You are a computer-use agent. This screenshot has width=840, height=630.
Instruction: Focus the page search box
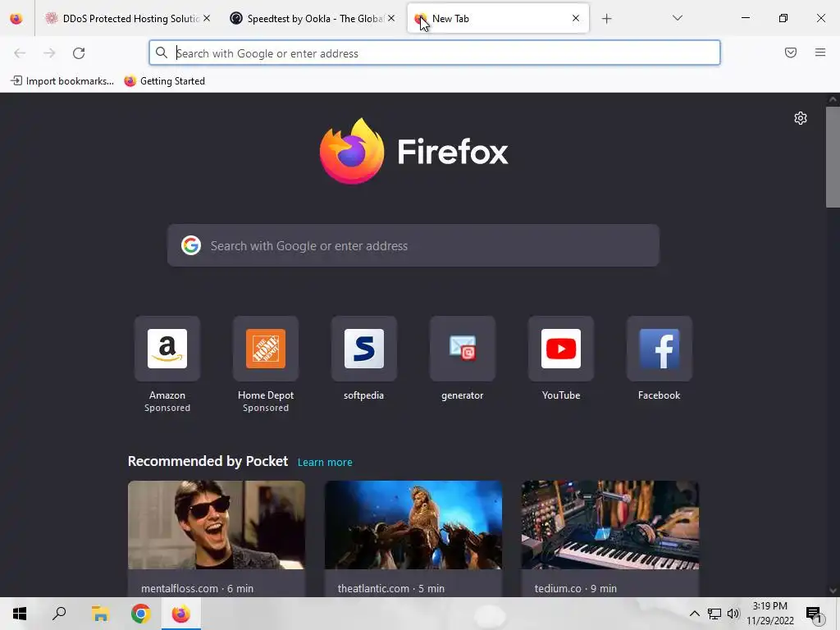coord(413,245)
